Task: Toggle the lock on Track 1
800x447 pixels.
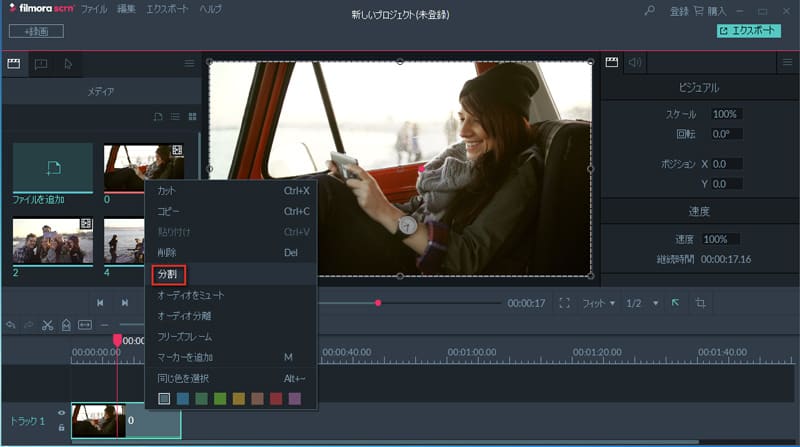Action: coord(61,427)
